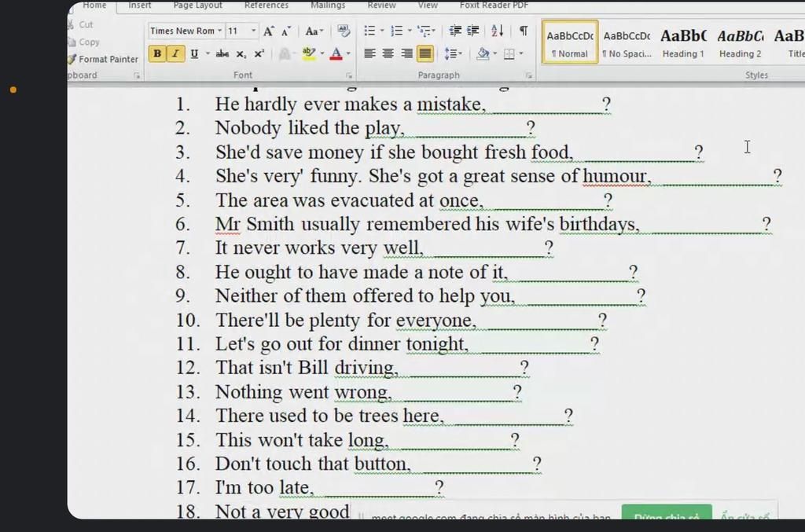Click the Cut command

tap(81, 24)
